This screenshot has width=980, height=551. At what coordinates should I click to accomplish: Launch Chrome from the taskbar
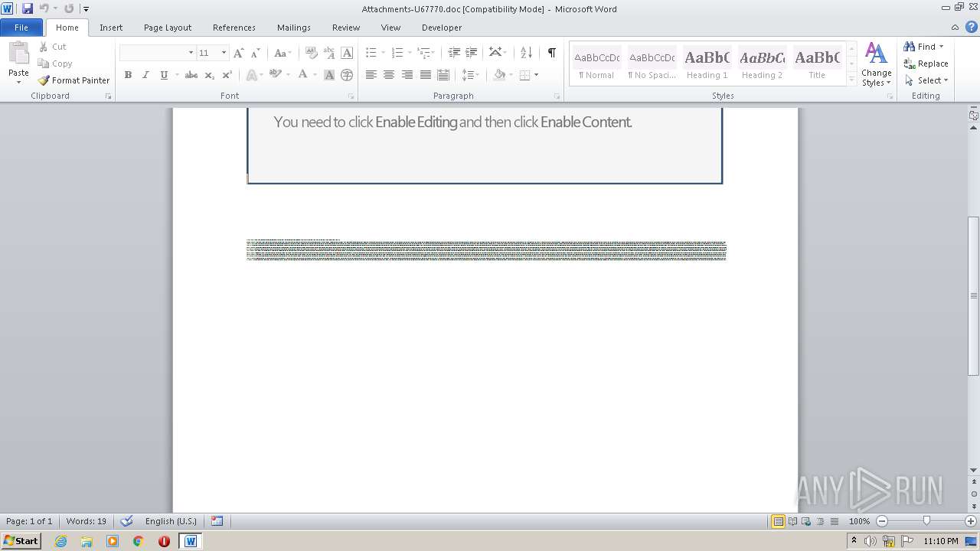coord(139,541)
